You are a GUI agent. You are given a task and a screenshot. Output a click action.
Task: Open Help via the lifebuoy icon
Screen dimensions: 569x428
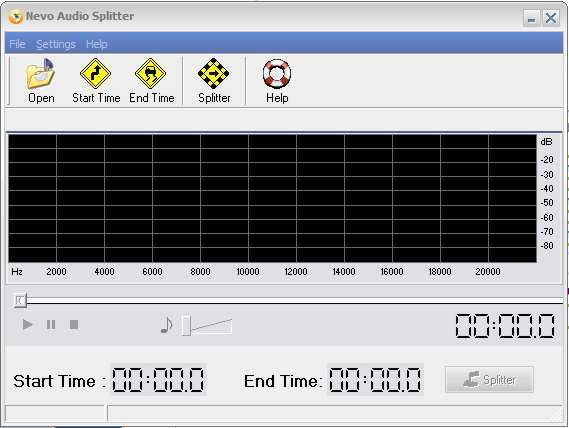[277, 74]
